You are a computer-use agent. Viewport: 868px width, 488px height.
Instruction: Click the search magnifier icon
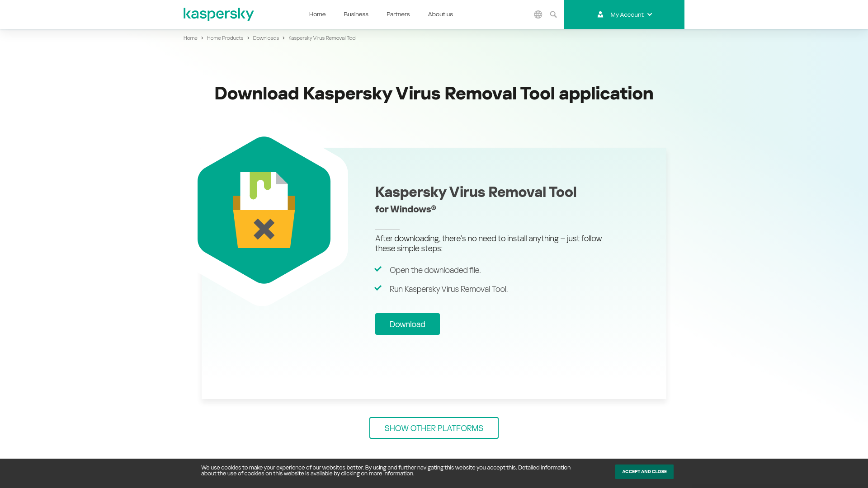tap(553, 14)
